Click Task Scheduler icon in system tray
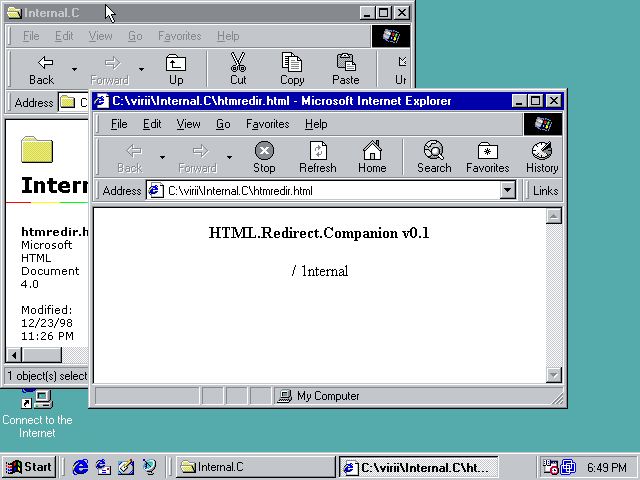Image resolution: width=640 pixels, height=480 pixels. tap(549, 467)
